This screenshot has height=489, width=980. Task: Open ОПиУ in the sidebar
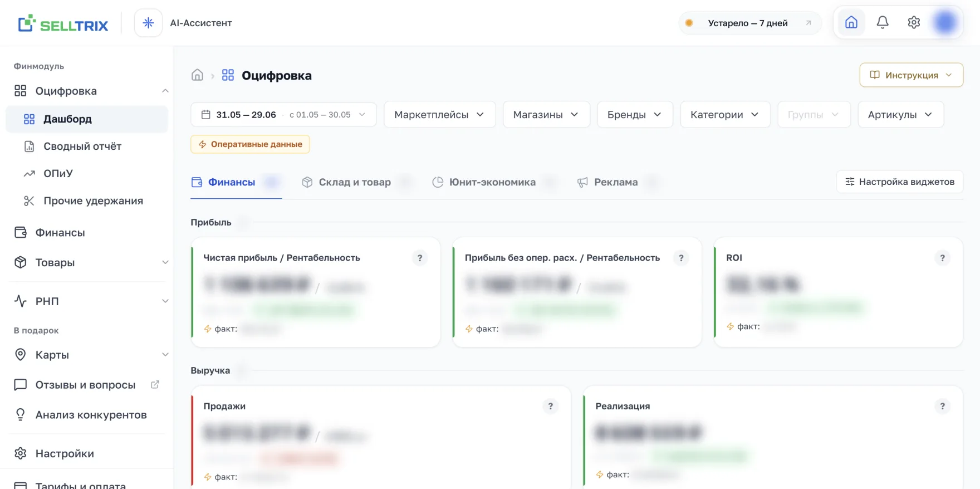[x=87, y=174]
